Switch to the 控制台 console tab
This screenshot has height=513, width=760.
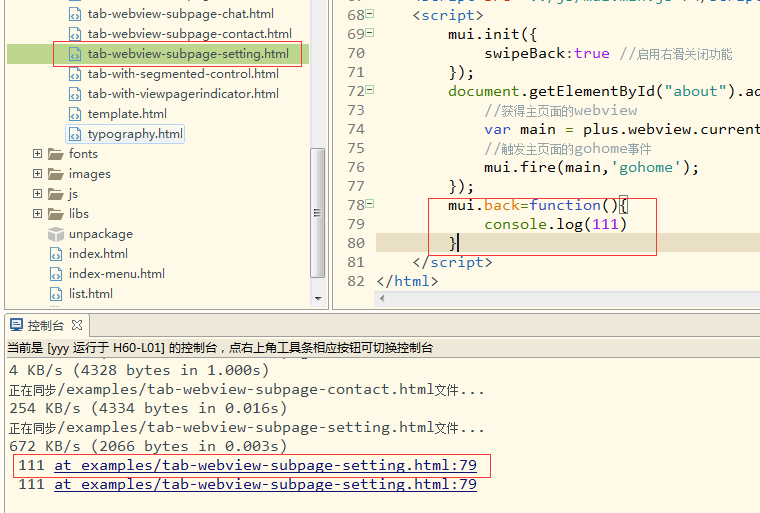[46, 325]
